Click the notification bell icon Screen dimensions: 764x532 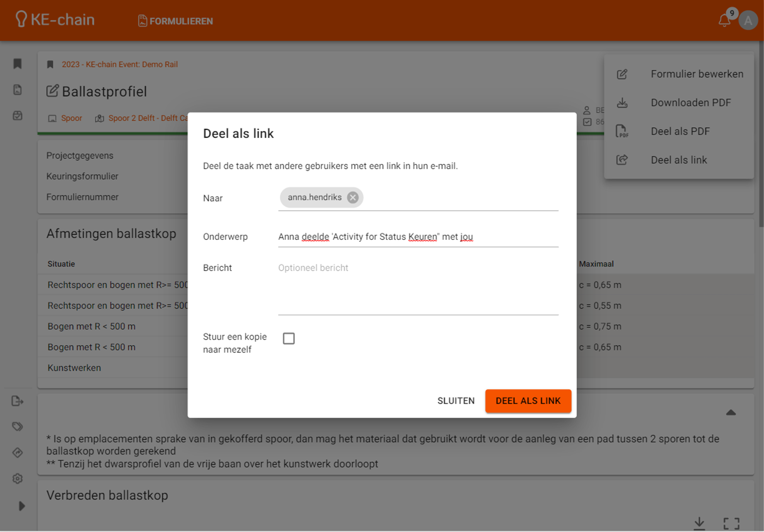724,20
